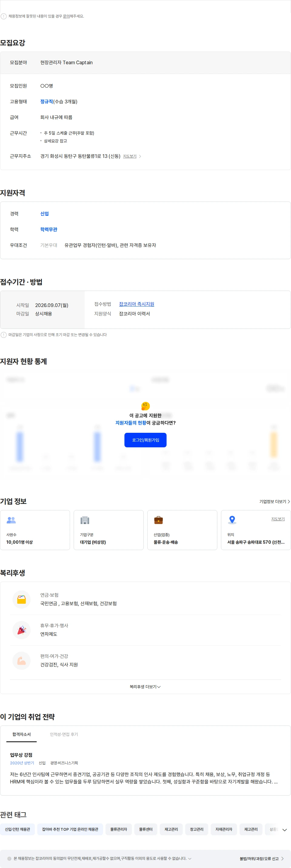The width and height of the screenshot is (291, 868).
Task: Click the 정규직 employment type text
Action: (47, 102)
